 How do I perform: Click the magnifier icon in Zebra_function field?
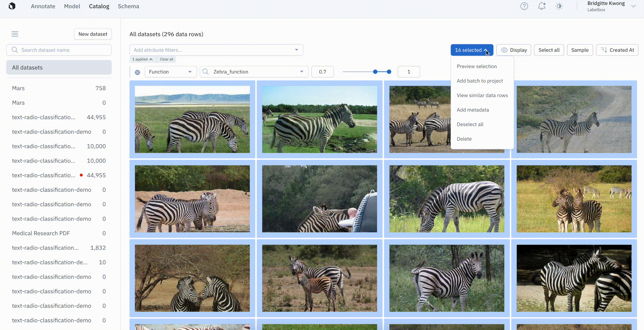pyautogui.click(x=205, y=72)
